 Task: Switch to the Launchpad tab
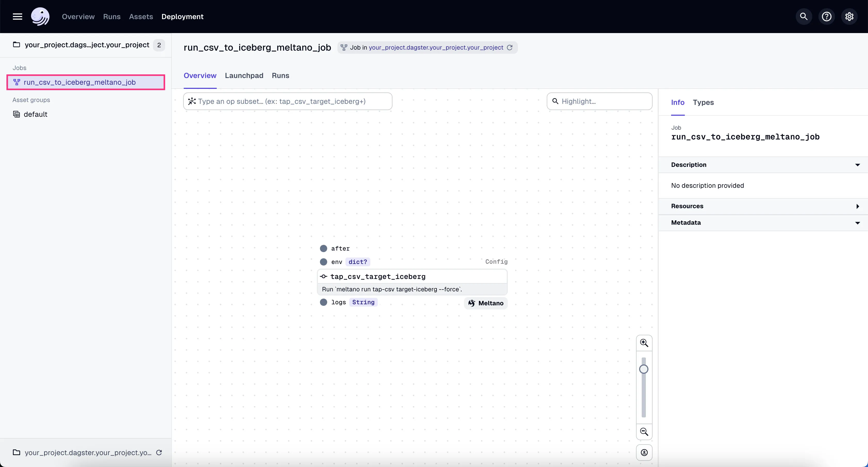pyautogui.click(x=244, y=76)
